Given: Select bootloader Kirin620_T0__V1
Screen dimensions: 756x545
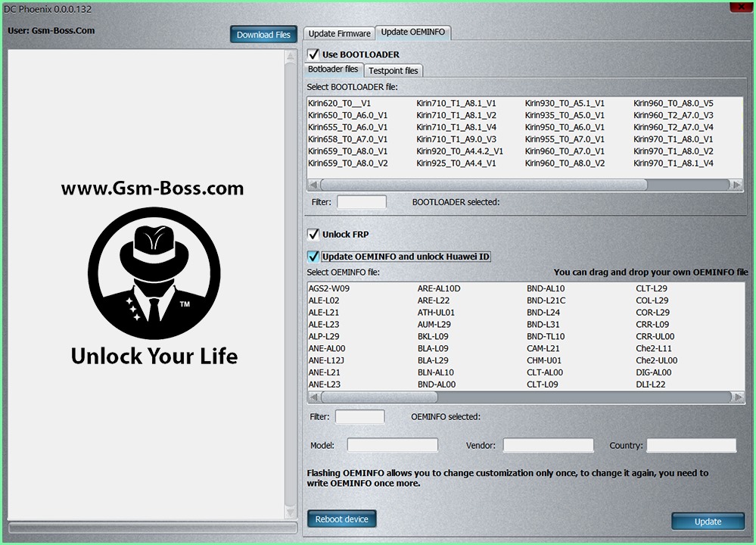Looking at the screenshot, I should [340, 103].
